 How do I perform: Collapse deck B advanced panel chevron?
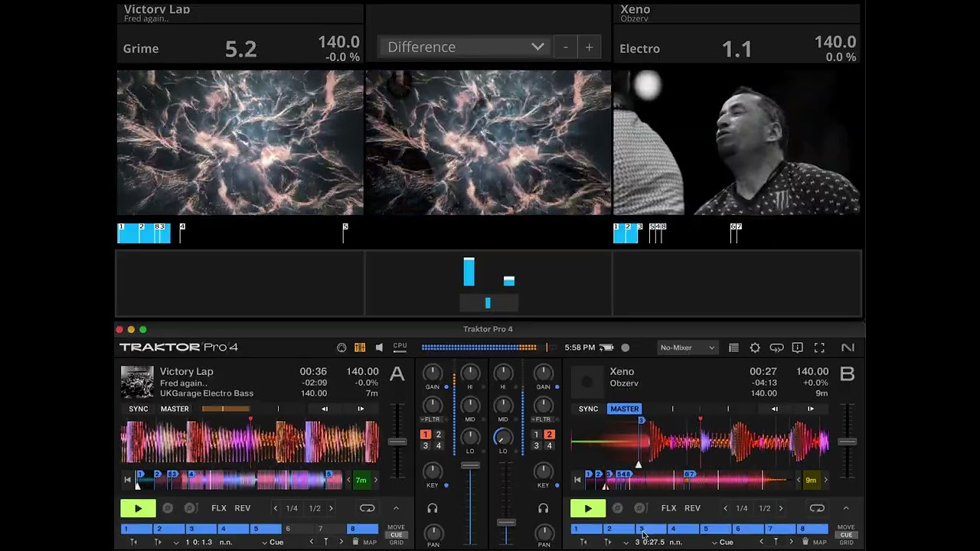click(846, 508)
